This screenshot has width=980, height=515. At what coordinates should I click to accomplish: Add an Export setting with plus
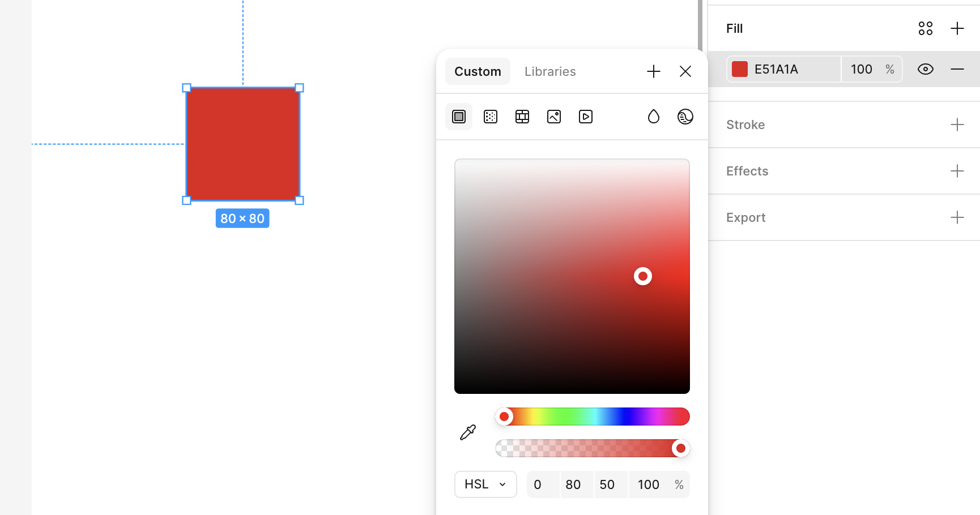point(957,217)
